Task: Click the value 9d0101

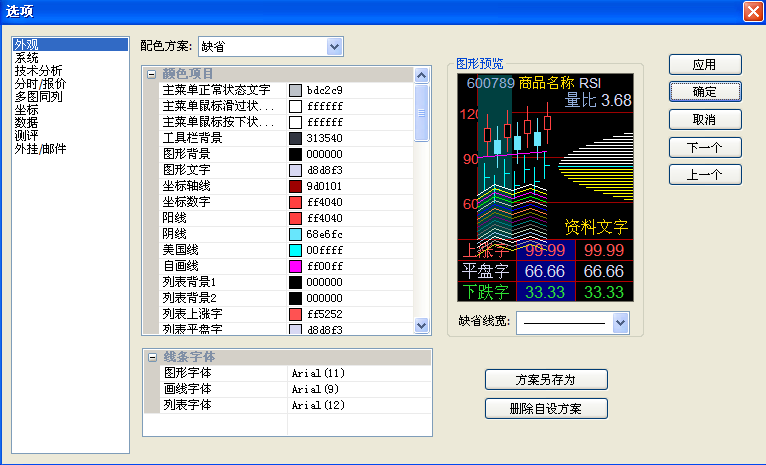Action: pyautogui.click(x=324, y=186)
